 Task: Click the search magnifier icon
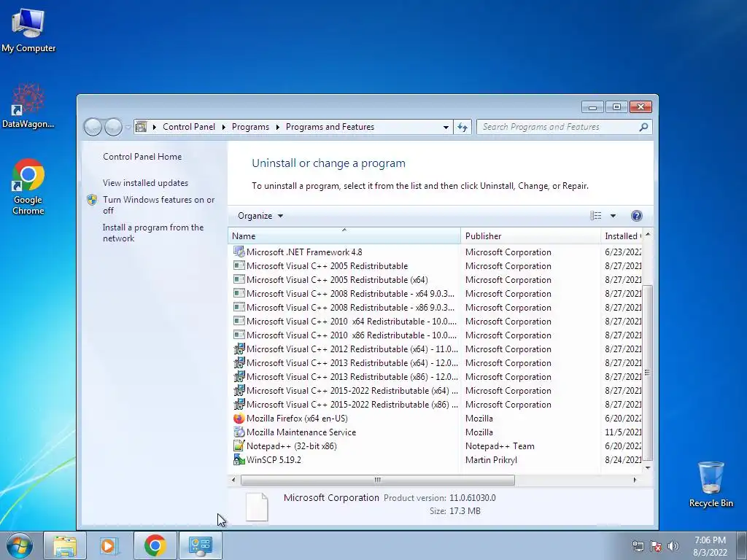(643, 127)
